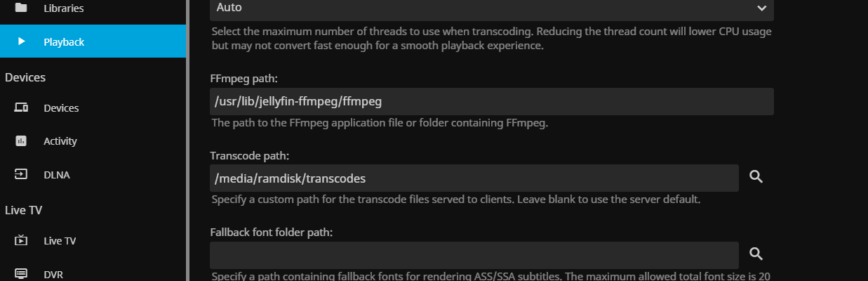This screenshot has height=281, width=868.
Task: Browse fallback font folder with magnifier icon
Action: click(756, 254)
